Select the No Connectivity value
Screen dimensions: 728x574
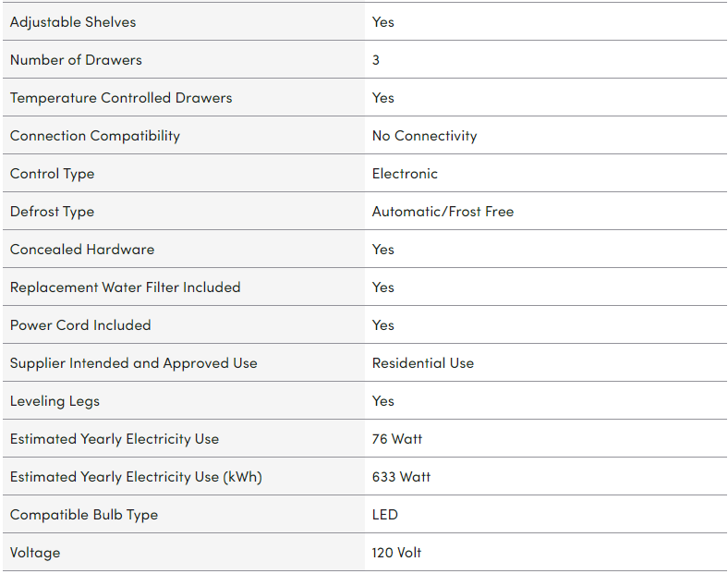coord(424,135)
